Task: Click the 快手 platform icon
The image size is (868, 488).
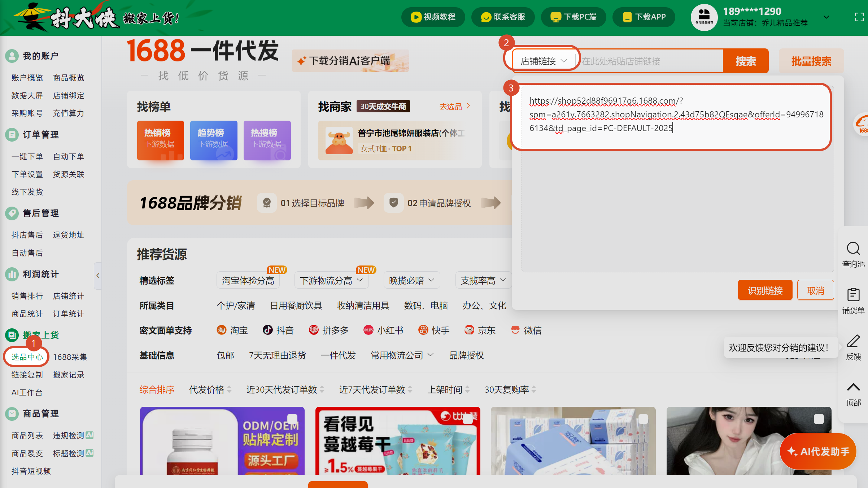Action: (x=423, y=330)
